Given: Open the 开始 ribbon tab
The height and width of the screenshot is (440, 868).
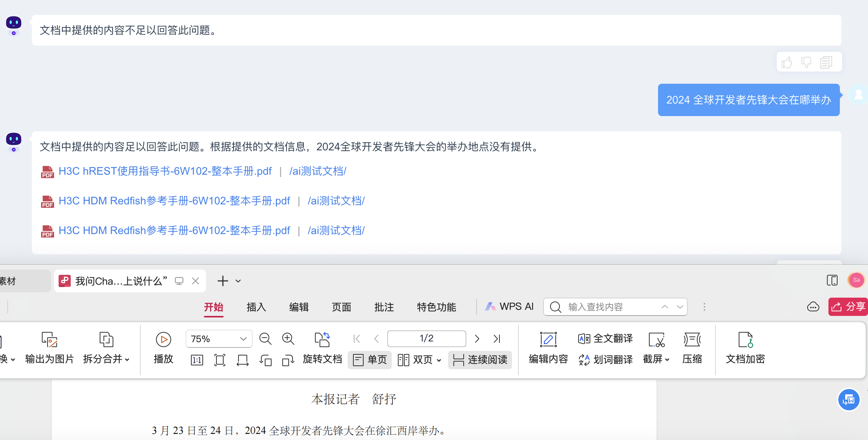Looking at the screenshot, I should pos(214,307).
